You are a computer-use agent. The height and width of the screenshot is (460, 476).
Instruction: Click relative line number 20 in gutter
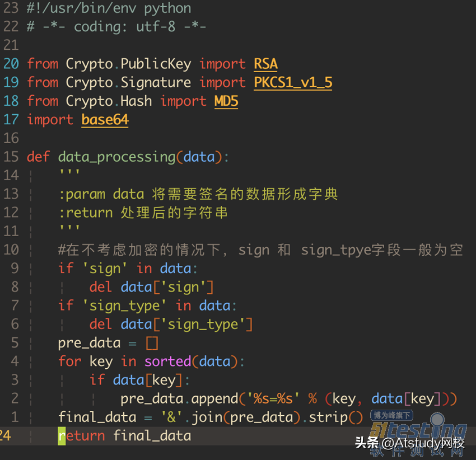pyautogui.click(x=11, y=64)
